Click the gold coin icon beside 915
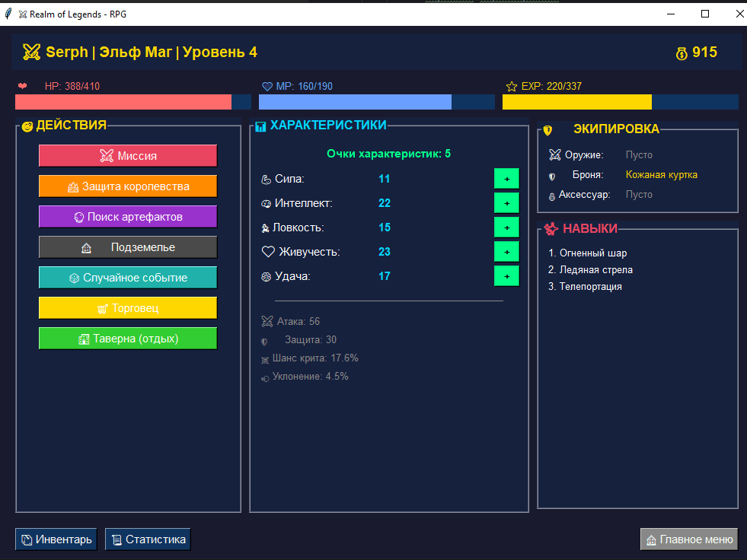Screen dimensions: 747x560 (682, 53)
